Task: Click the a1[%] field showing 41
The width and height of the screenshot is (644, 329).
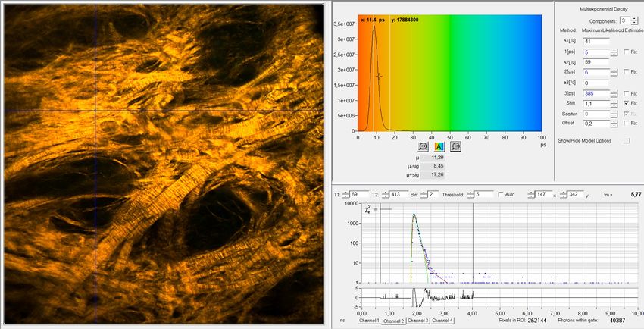Action: (596, 41)
